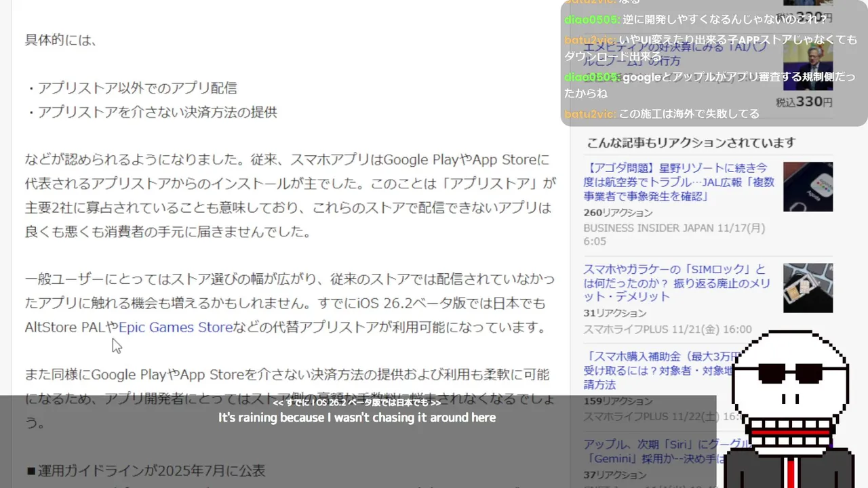Click the pixel skull avatar with sunglasses
The width and height of the screenshot is (868, 488).
tap(790, 409)
